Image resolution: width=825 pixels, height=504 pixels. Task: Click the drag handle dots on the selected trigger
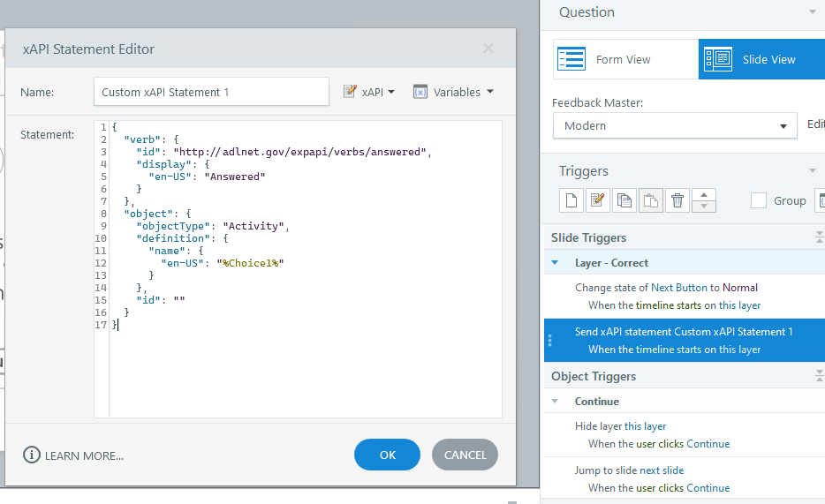(549, 341)
